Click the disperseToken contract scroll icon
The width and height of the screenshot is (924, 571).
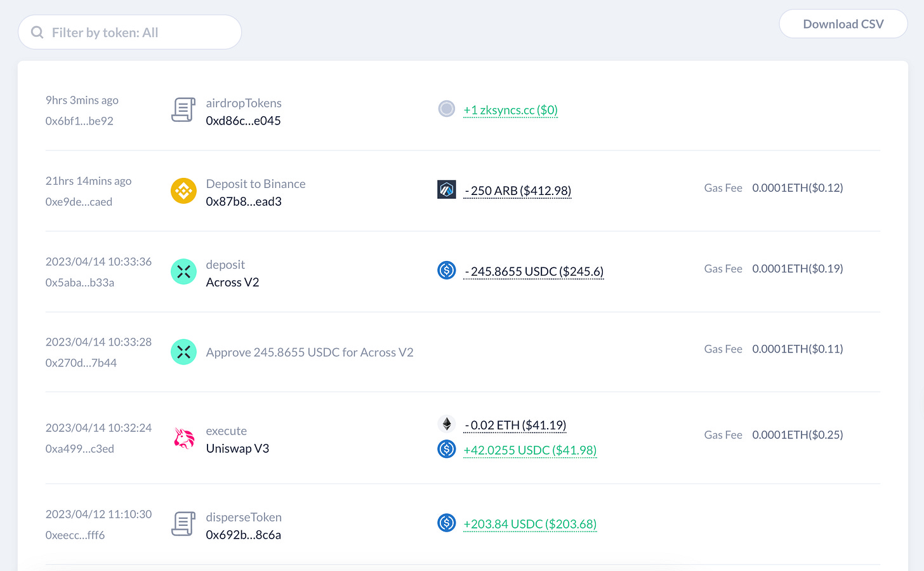point(183,524)
